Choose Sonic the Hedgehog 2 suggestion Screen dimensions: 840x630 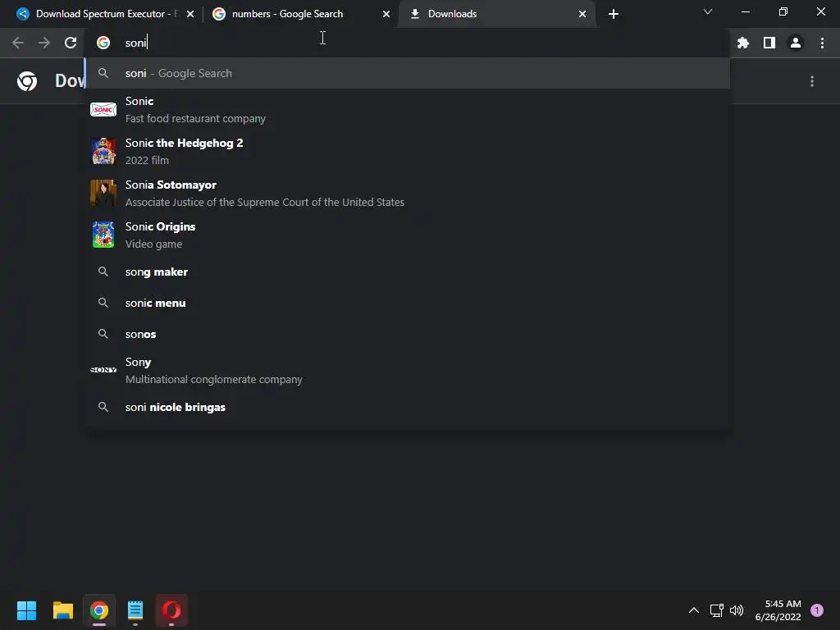pyautogui.click(x=408, y=152)
